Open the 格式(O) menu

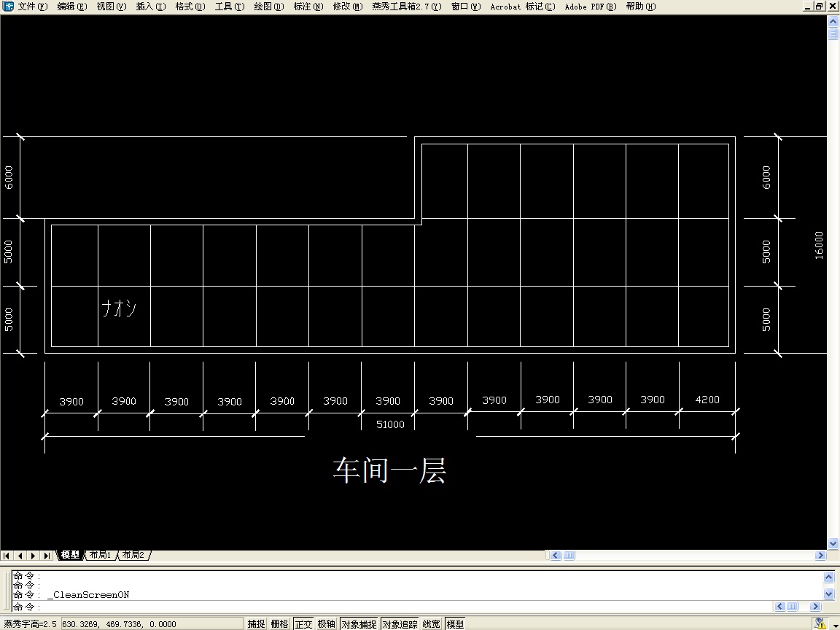(x=190, y=7)
